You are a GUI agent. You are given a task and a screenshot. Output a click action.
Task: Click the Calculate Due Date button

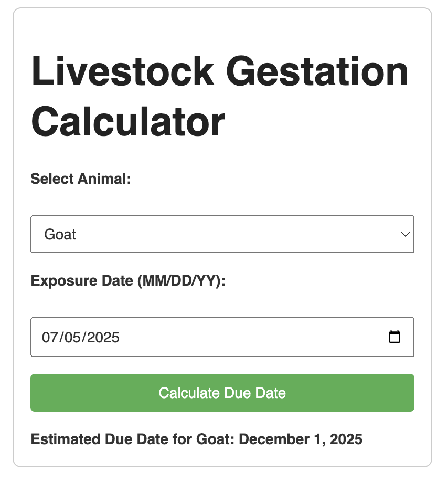[x=222, y=393]
